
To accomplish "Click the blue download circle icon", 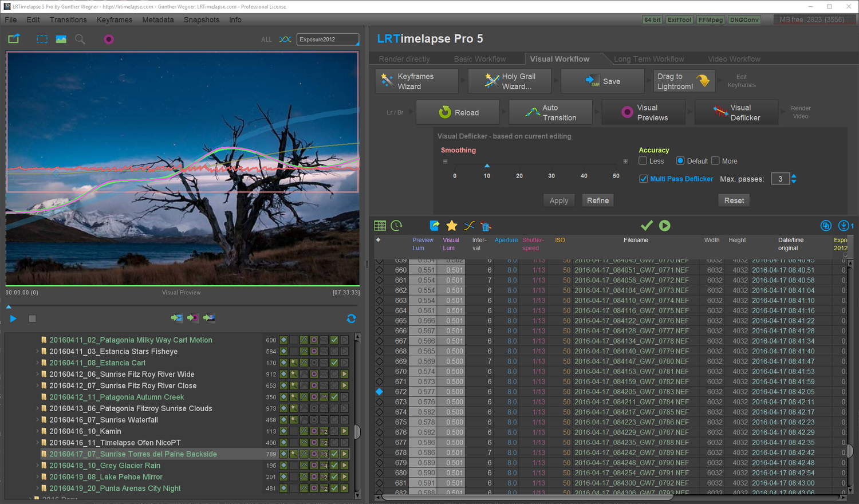I will [844, 226].
